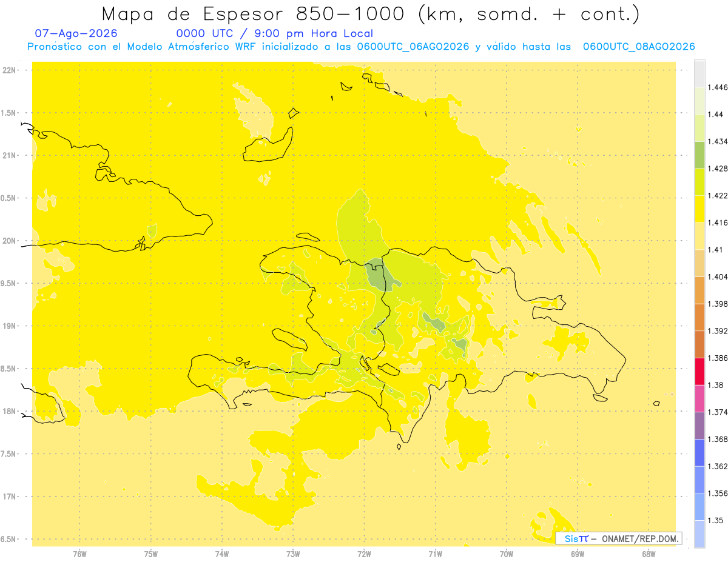Image resolution: width=728 pixels, height=562 pixels.
Task: Pick the orange 1.398–1.404 legend swatch
Action: 699,290
